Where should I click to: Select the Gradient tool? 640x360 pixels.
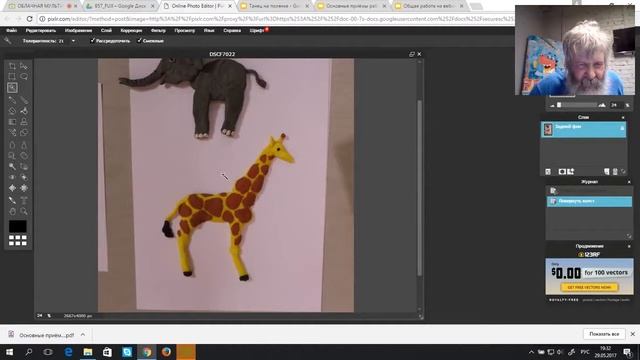[12, 122]
